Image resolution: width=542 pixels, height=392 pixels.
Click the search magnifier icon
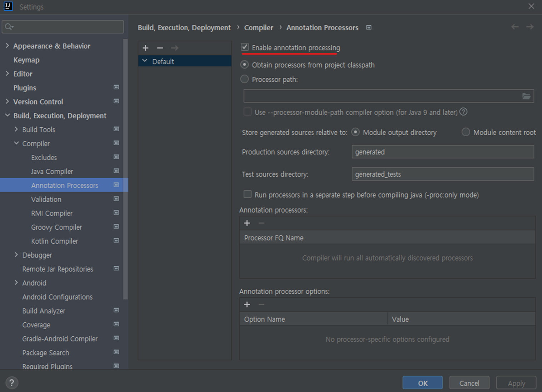click(x=9, y=27)
